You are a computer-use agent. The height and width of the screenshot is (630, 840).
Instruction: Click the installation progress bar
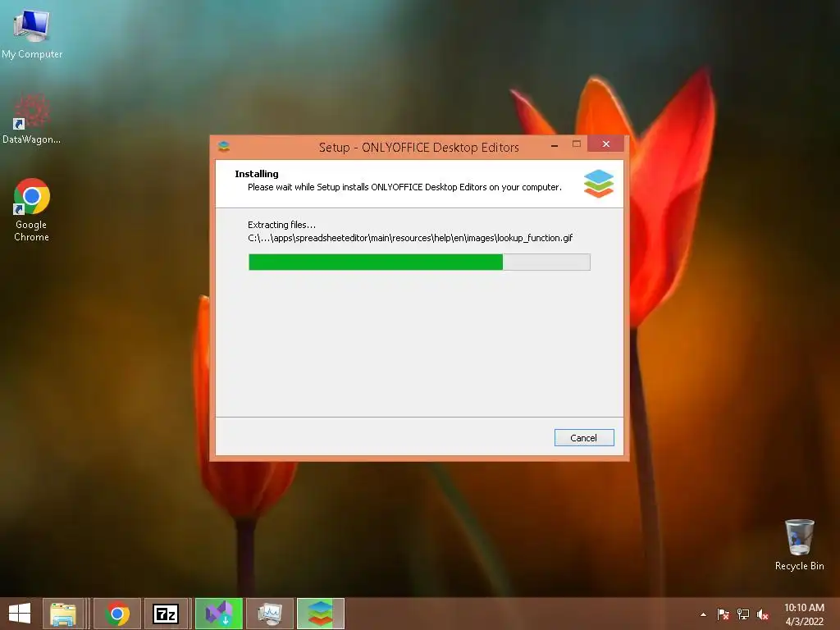pyautogui.click(x=419, y=262)
